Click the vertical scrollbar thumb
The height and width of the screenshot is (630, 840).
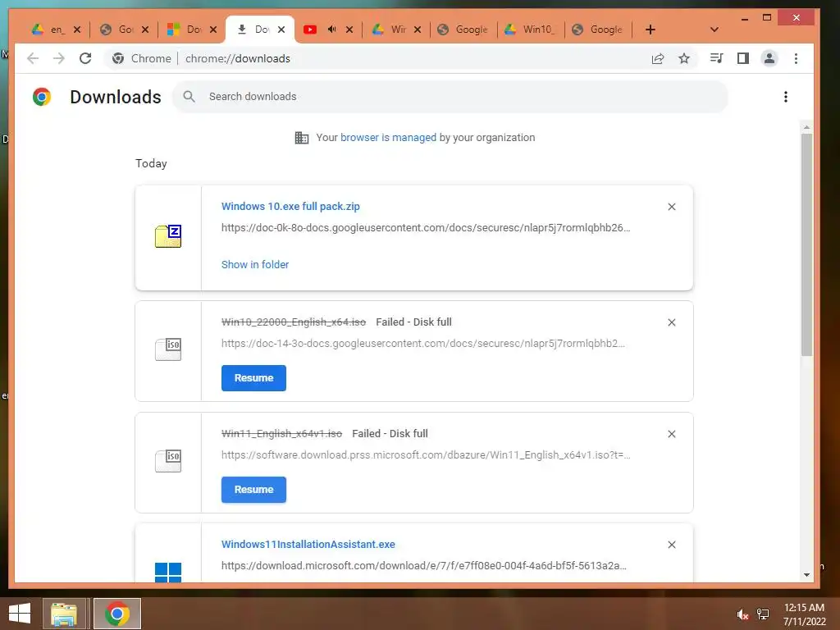click(x=806, y=244)
